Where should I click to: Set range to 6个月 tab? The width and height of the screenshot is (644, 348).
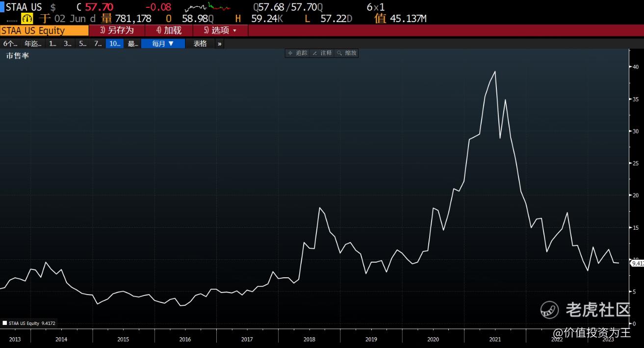point(10,44)
